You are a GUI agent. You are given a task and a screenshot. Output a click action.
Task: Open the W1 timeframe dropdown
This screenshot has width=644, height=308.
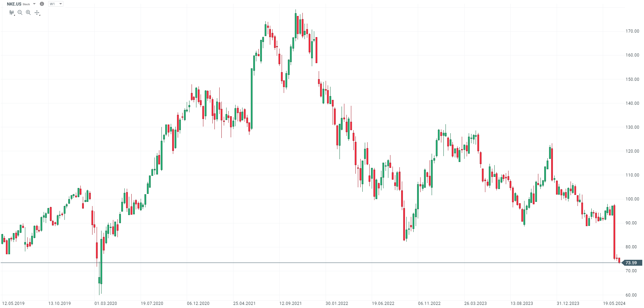[55, 4]
